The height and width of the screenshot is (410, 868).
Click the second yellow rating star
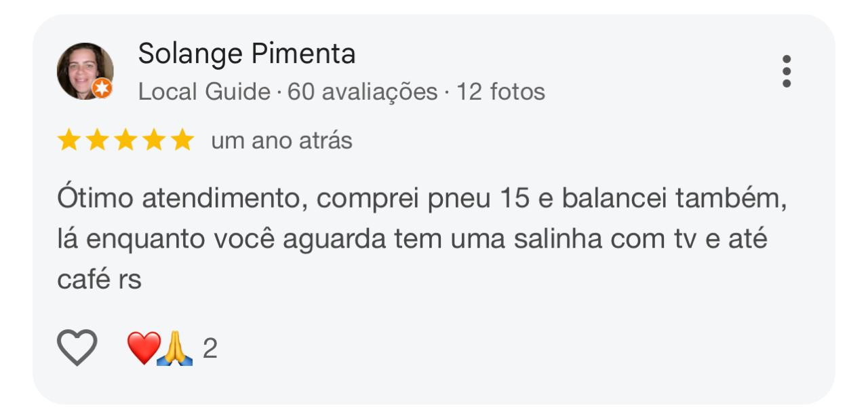click(97, 141)
